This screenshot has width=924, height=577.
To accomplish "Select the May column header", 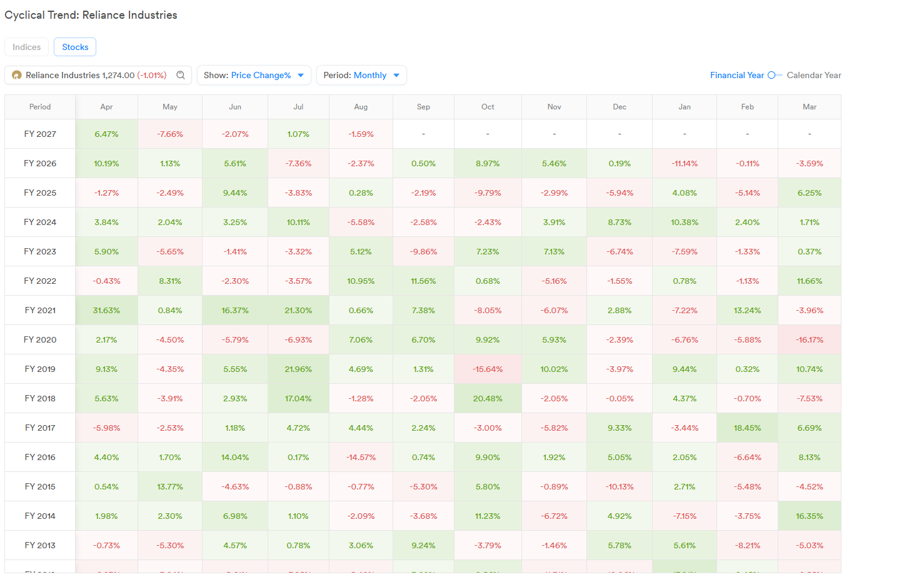I will [x=170, y=107].
